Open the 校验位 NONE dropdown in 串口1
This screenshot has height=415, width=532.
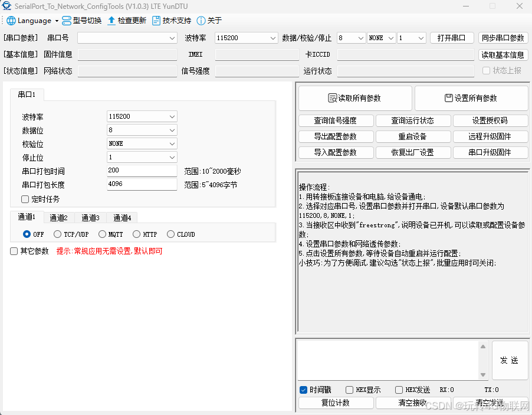pos(172,143)
